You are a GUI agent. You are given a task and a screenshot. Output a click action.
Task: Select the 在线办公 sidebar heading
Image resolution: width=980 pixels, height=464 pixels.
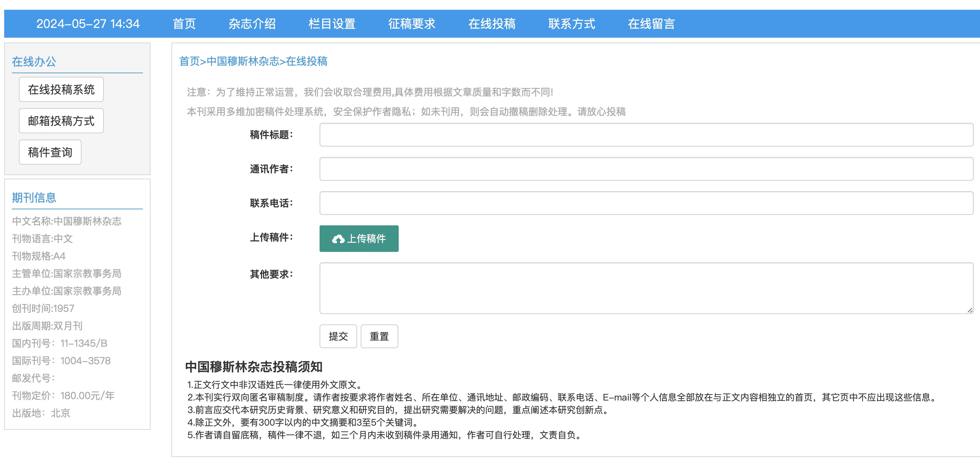pos(34,61)
